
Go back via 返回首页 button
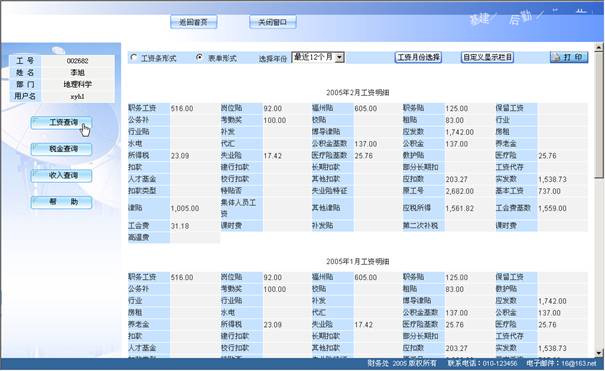click(193, 22)
